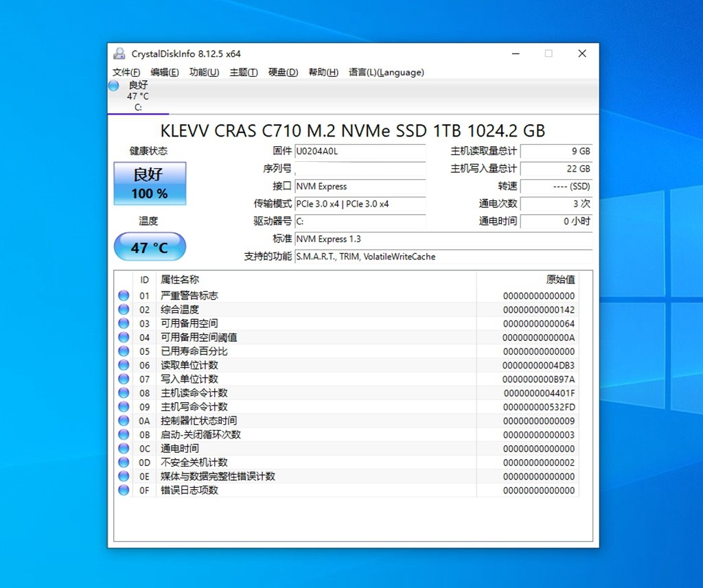Screen dimensions: 703x588
Task: Click the 标准 field showing NVM Express 1.3
Action: tap(443, 239)
